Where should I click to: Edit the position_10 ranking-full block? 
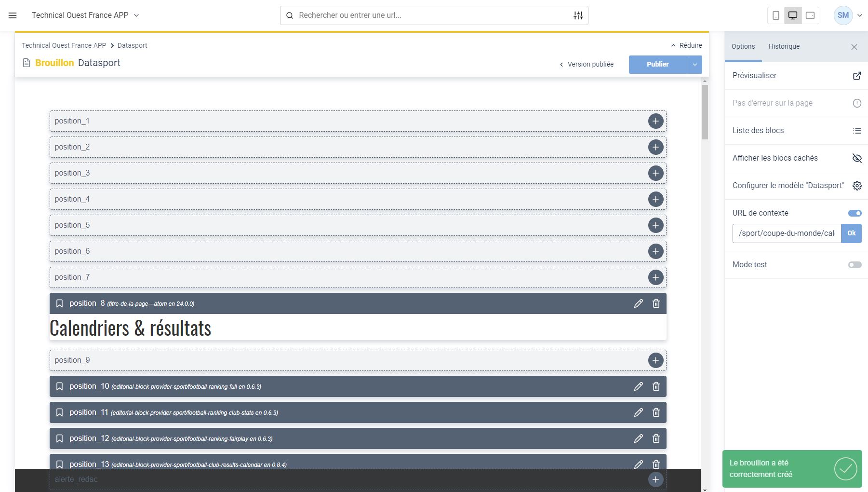point(638,386)
